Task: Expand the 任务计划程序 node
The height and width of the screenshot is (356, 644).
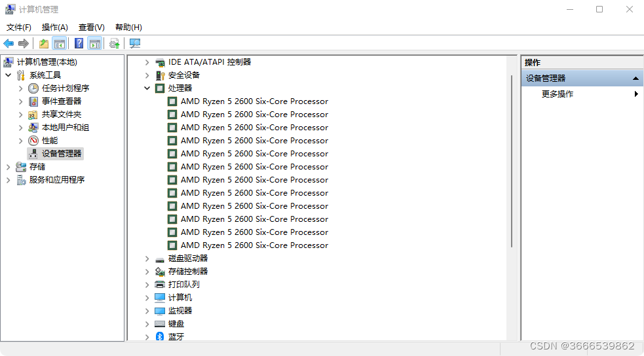Action: (x=20, y=88)
